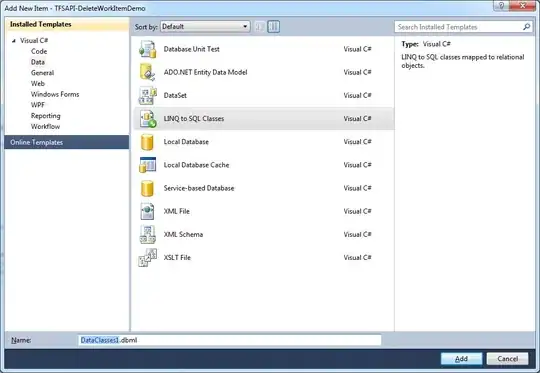Select the Local Database Cache label
This screenshot has height=373, width=540.
tap(196, 165)
